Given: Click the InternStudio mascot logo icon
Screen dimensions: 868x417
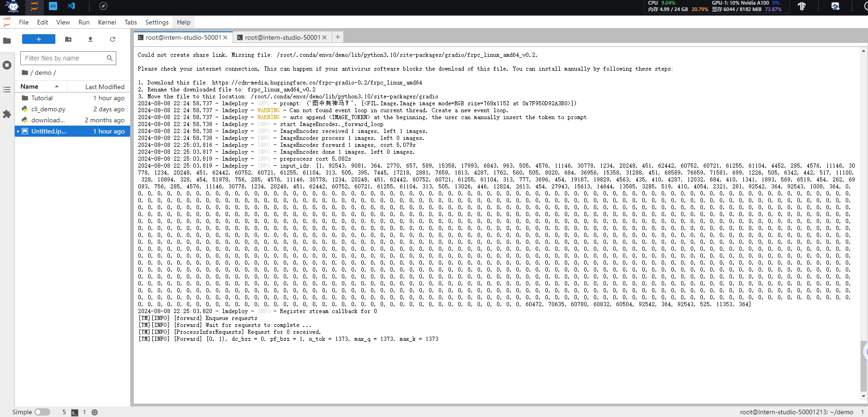Looking at the screenshot, I should click(x=13, y=6).
